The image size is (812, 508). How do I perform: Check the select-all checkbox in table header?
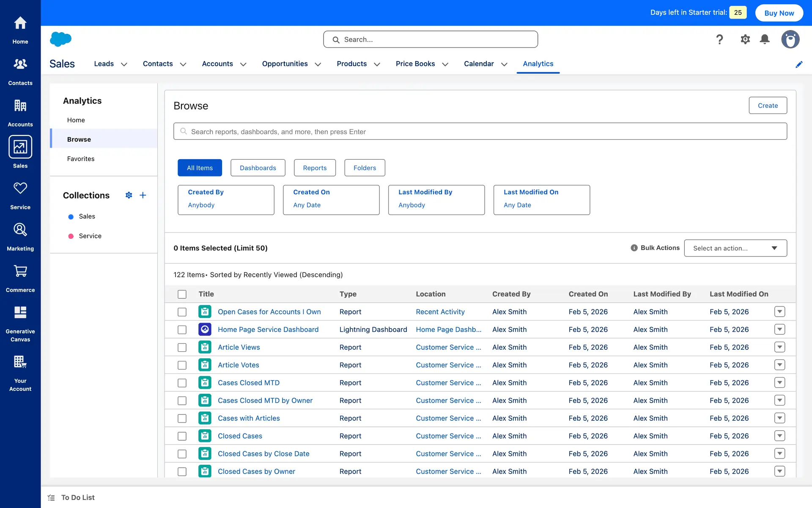click(x=182, y=294)
